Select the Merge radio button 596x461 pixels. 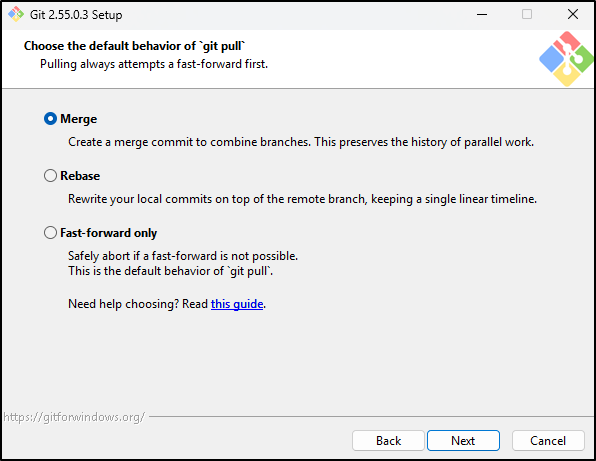pos(50,119)
